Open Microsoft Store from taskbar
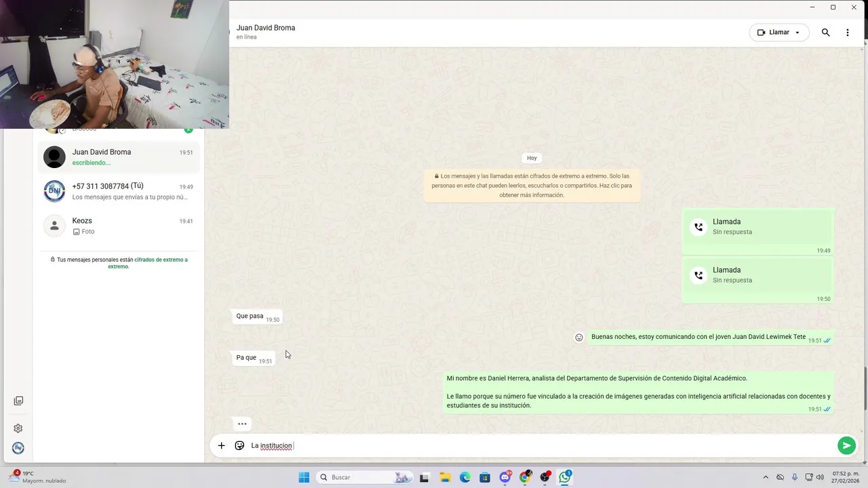Viewport: 868px width, 488px height. [x=485, y=477]
